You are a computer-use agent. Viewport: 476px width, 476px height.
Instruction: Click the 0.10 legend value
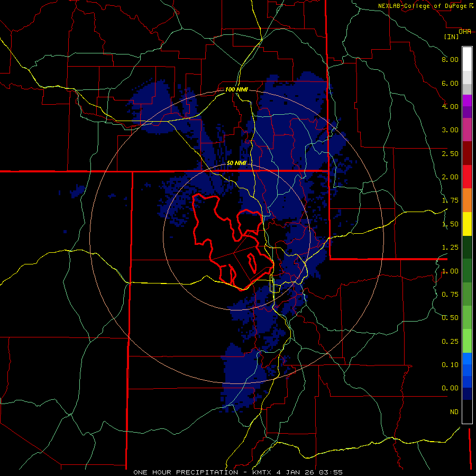tap(450, 365)
